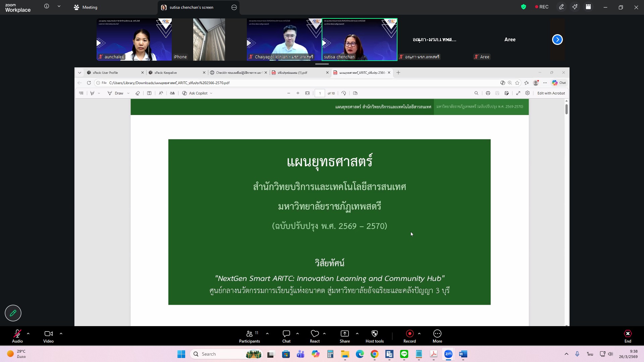
Task: Toggle meeting recording with Record
Action: 410,336
